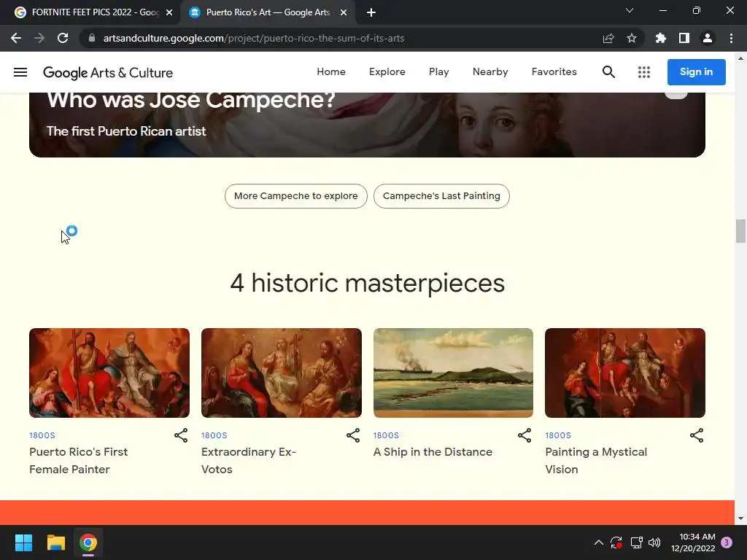The height and width of the screenshot is (560, 747).
Task: Open Puerto Rico's First Female Painter thumbnail
Action: 109,373
